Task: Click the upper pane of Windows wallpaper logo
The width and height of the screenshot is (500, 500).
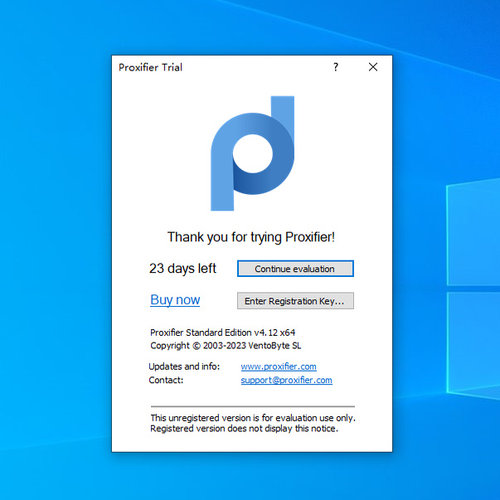Action: click(x=473, y=233)
